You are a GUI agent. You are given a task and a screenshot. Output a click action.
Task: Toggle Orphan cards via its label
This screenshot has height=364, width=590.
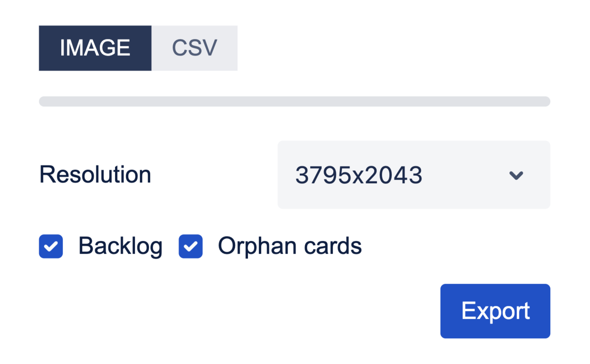(x=290, y=246)
